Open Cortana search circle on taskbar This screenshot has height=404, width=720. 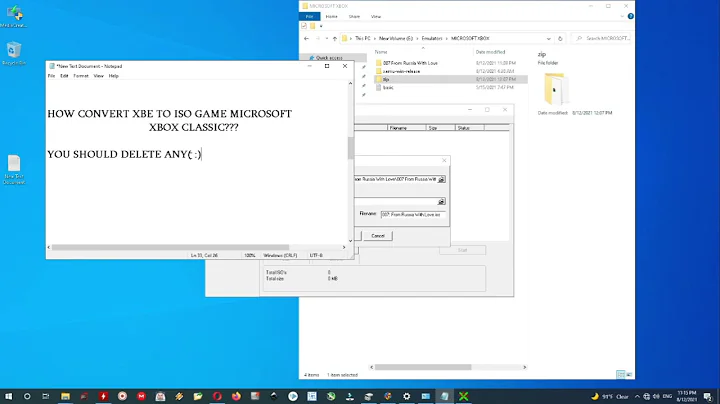[x=27, y=396]
